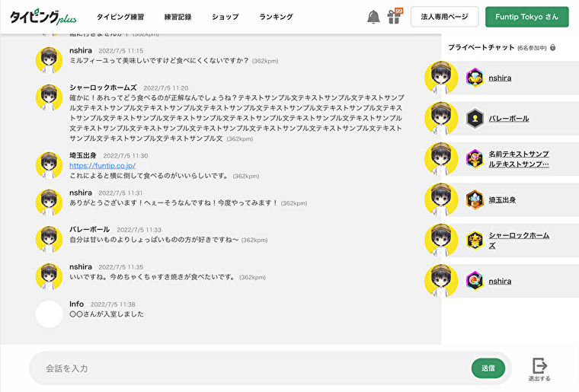Click the notification bell icon
Viewport: 579px width, 392px height.
click(x=373, y=17)
